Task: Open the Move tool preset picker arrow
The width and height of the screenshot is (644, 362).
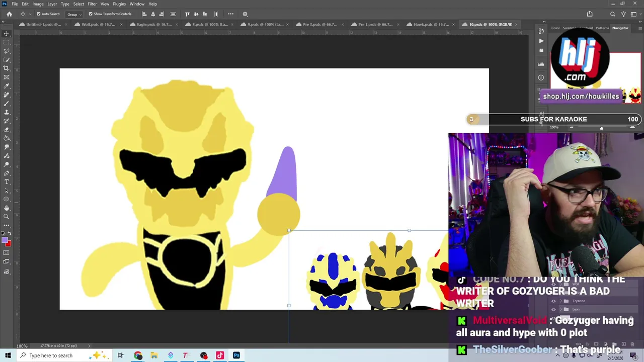Action: point(30,14)
